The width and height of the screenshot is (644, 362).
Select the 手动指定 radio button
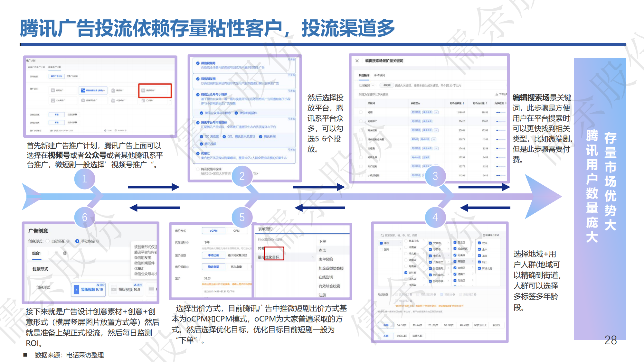pyautogui.click(x=77, y=241)
